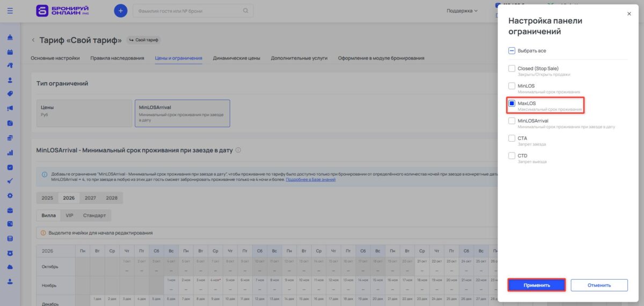This screenshot has width=644, height=306.
Task: Open Оформление в модуле бронирования tab
Action: click(x=381, y=58)
